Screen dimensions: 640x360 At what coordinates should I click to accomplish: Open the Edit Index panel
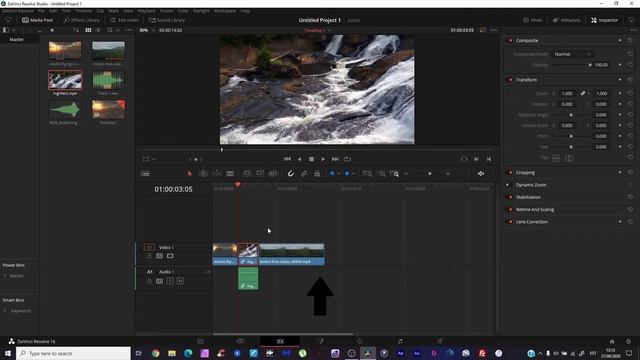pos(124,20)
